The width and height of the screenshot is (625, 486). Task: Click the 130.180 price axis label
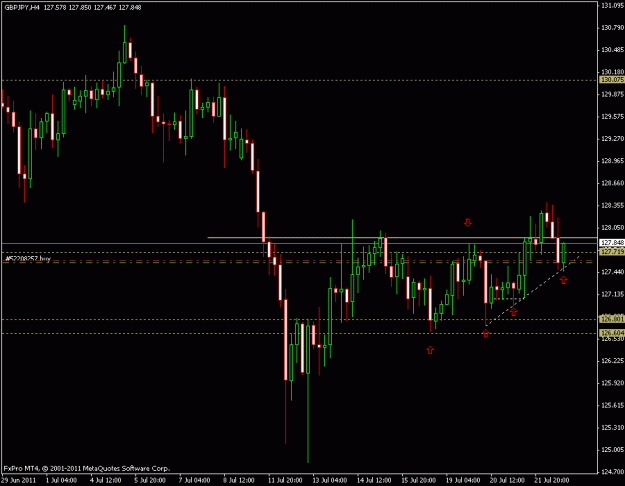[612, 72]
